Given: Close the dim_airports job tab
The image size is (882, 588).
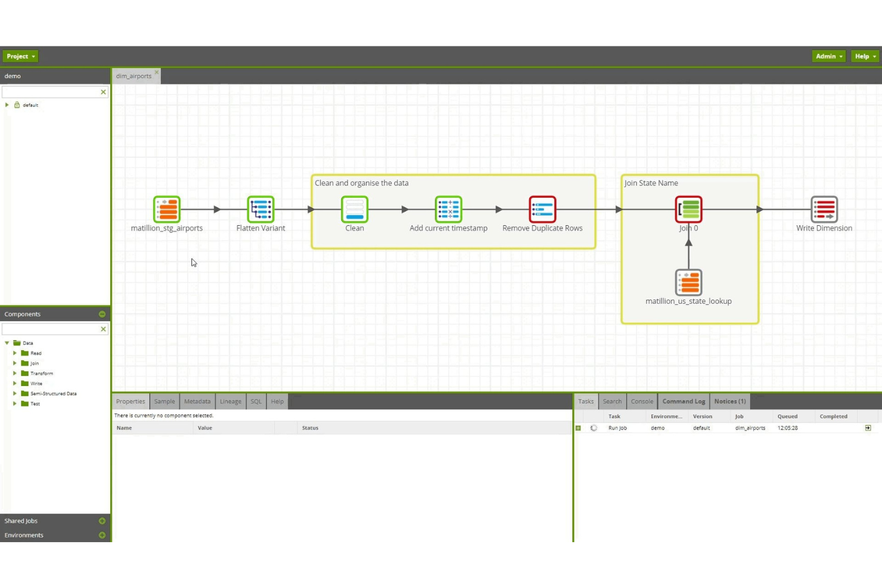Looking at the screenshot, I should tap(157, 73).
